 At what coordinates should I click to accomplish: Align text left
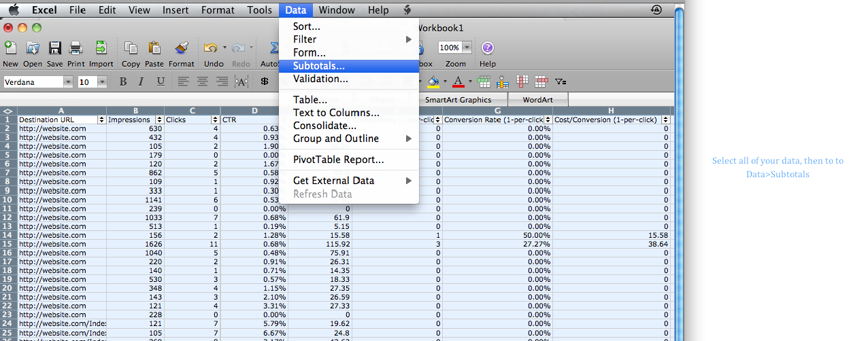coord(184,82)
